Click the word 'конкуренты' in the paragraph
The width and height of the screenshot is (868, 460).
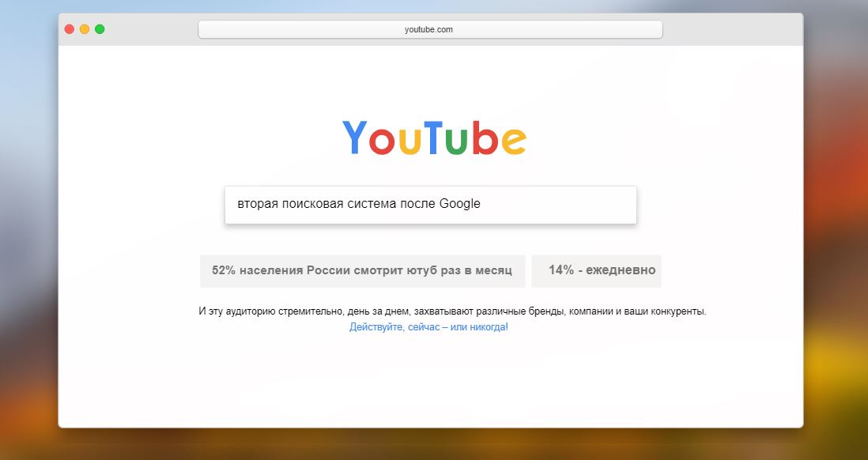click(x=677, y=311)
